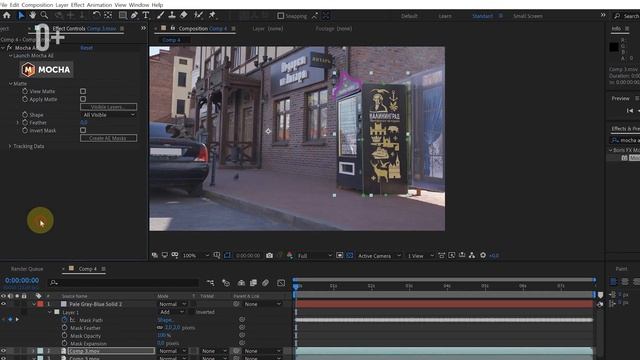The image size is (640, 360).
Task: Click the current time indicator on timeline ruler
Action: 296,287
